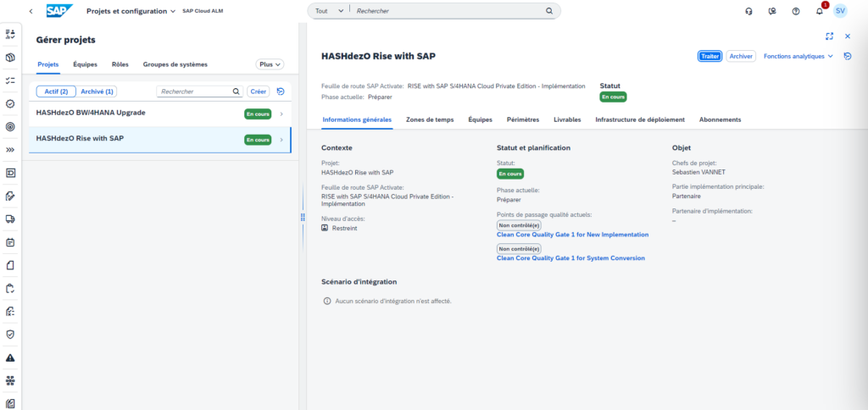The height and width of the screenshot is (410, 868).
Task: Click chevron on HASHdezO Rise with SAP row
Action: click(x=281, y=140)
